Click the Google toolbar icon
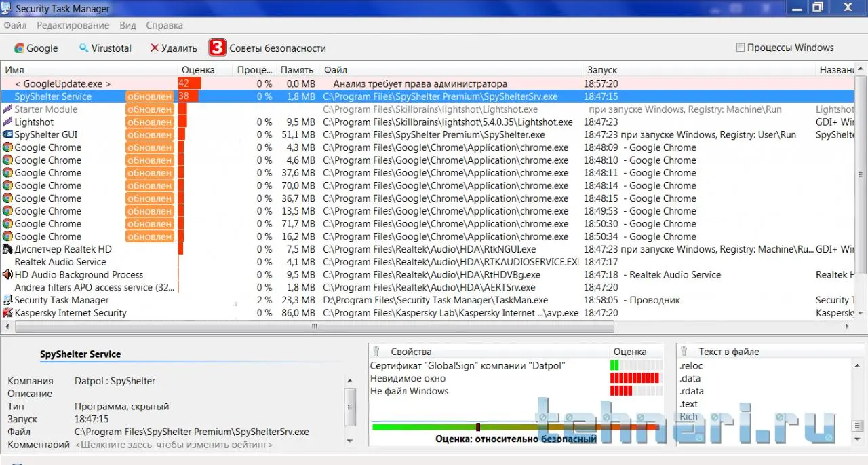The width and height of the screenshot is (868, 465). (x=19, y=48)
